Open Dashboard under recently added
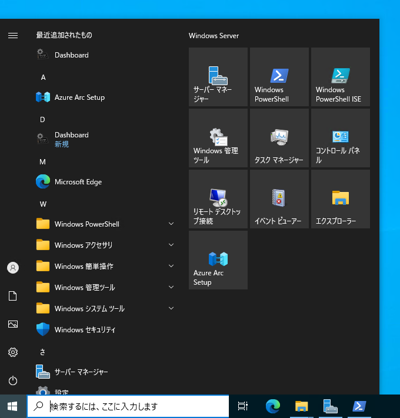The image size is (400, 418). click(x=105, y=55)
